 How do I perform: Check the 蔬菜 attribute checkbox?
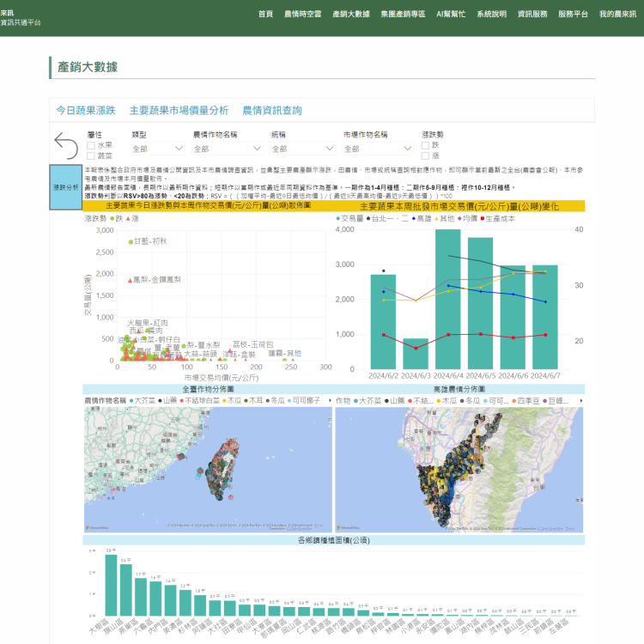pos(91,156)
